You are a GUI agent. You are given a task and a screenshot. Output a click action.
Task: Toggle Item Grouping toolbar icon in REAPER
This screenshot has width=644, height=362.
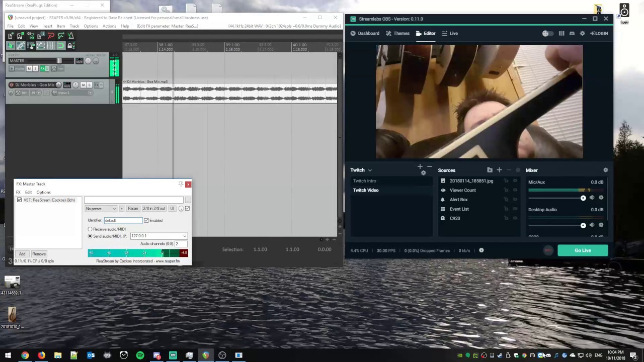pyautogui.click(x=21, y=46)
